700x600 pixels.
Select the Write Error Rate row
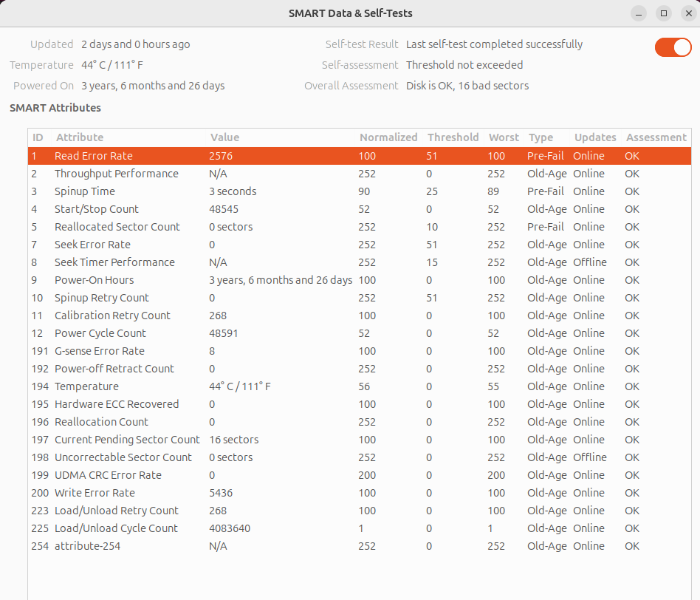(x=360, y=493)
